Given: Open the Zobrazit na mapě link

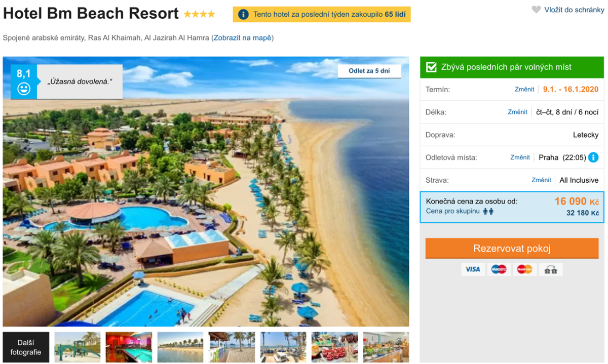Looking at the screenshot, I should click(242, 38).
